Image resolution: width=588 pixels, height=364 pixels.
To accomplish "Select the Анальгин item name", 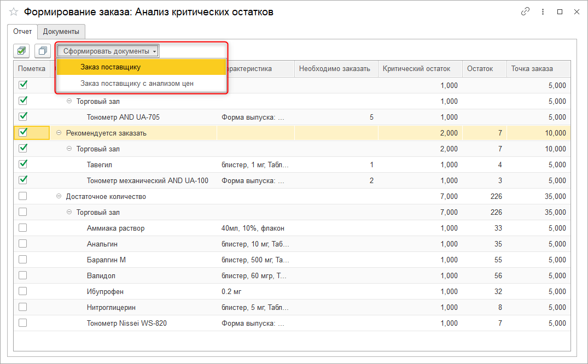I will point(102,244).
